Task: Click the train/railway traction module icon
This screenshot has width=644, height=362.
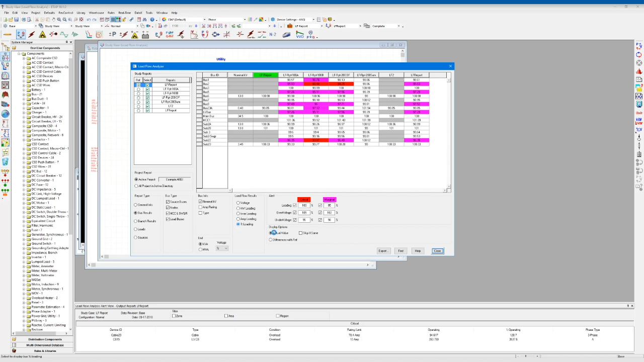Action: coord(286,34)
